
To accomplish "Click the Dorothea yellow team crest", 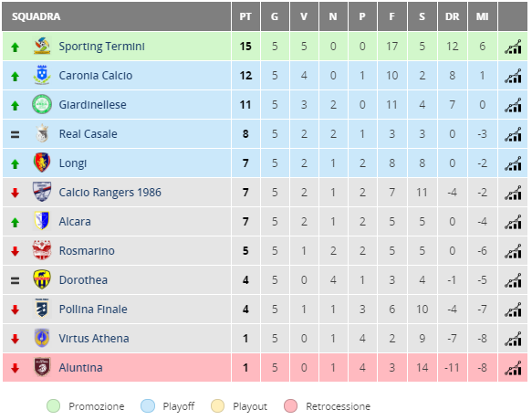I will [42, 279].
